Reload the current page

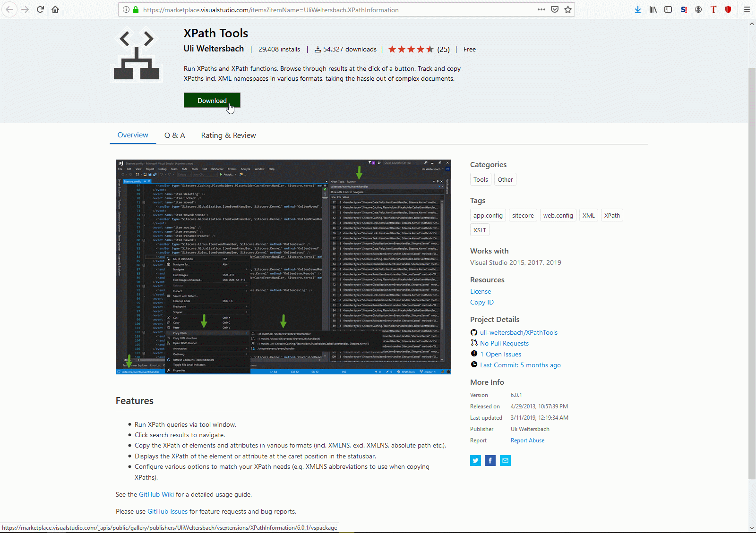tap(40, 9)
